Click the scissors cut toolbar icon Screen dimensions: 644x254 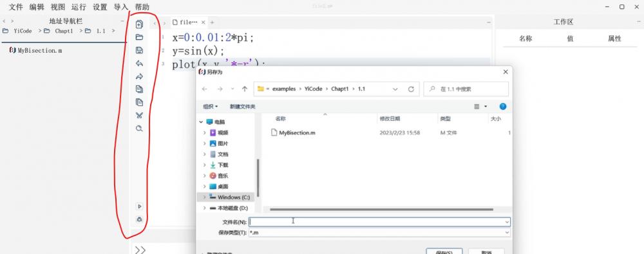pyautogui.click(x=139, y=115)
